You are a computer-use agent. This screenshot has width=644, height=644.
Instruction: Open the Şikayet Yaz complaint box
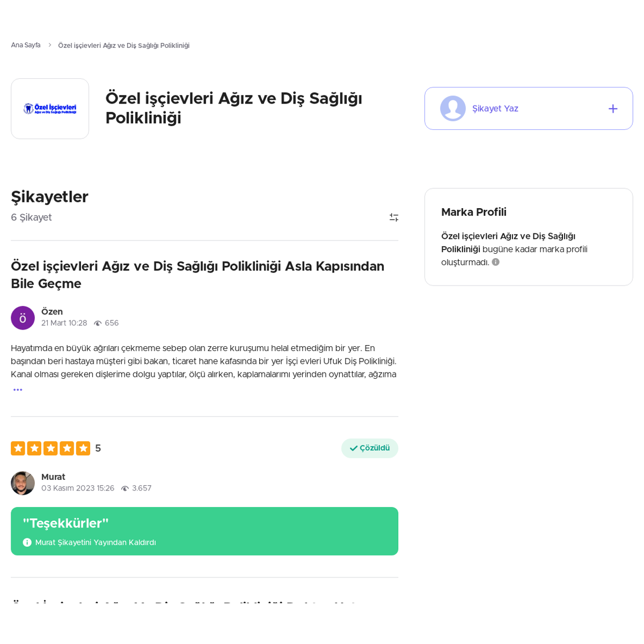529,108
